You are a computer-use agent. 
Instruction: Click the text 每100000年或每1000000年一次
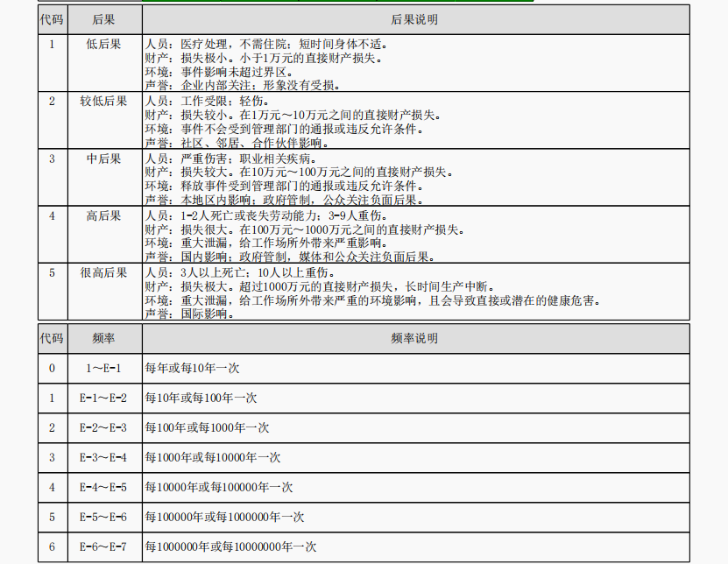224,517
